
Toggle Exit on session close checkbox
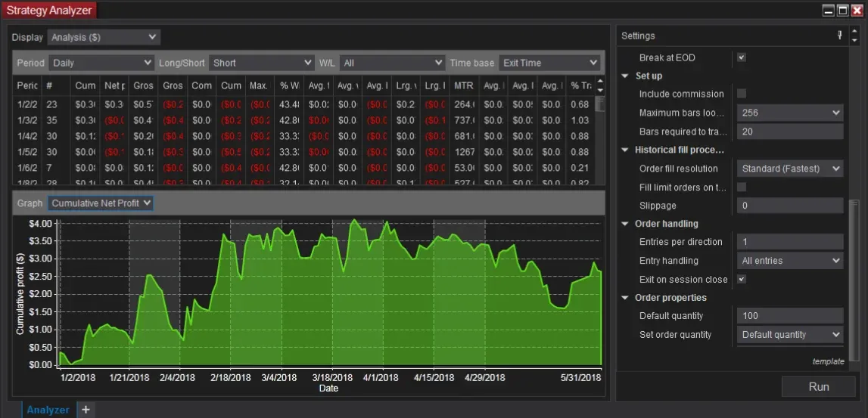[741, 279]
